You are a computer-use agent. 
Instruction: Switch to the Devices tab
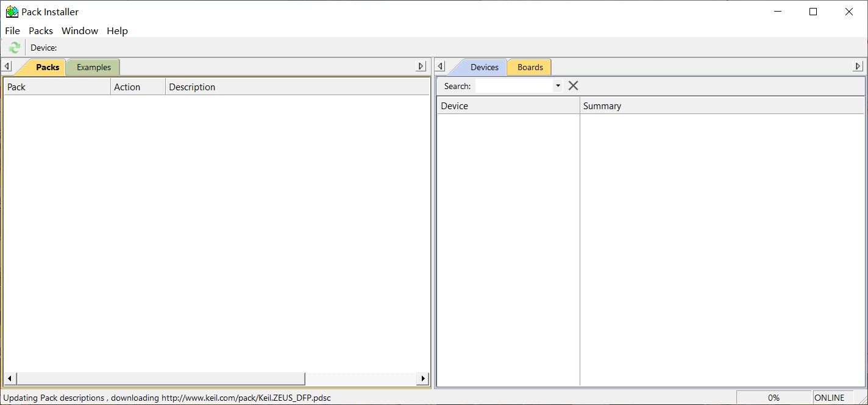[485, 67]
